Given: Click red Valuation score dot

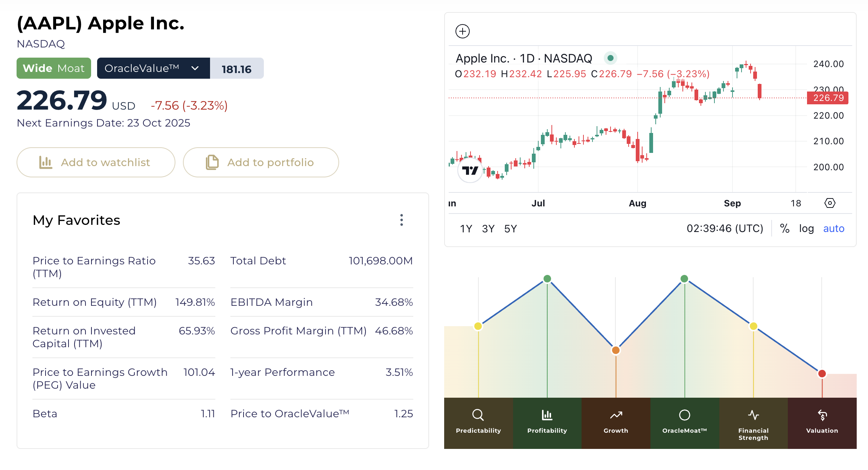Looking at the screenshot, I should pos(822,374).
